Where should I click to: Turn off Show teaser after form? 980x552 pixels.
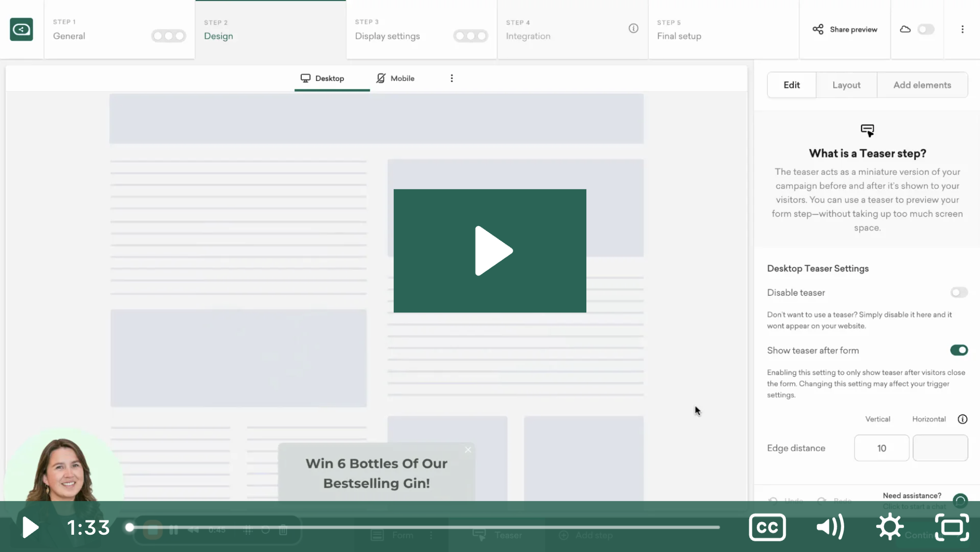tap(959, 350)
